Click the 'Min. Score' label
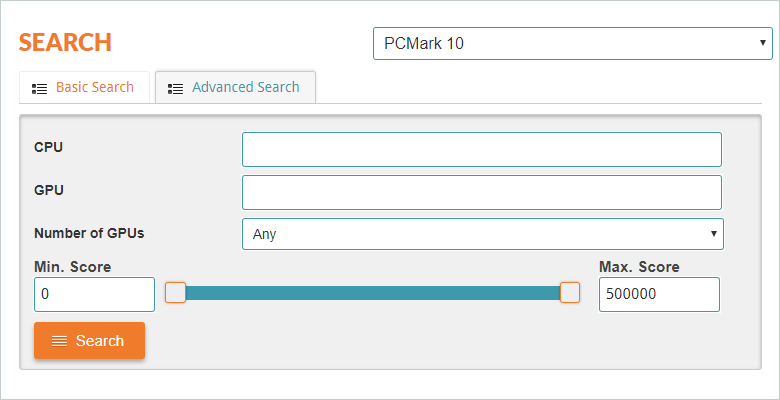 [72, 267]
